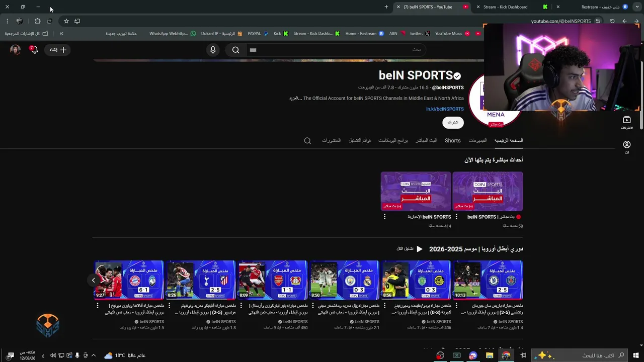The image size is (644, 362).
Task: Open the WhatsApp Web bookmark
Action: [172, 34]
